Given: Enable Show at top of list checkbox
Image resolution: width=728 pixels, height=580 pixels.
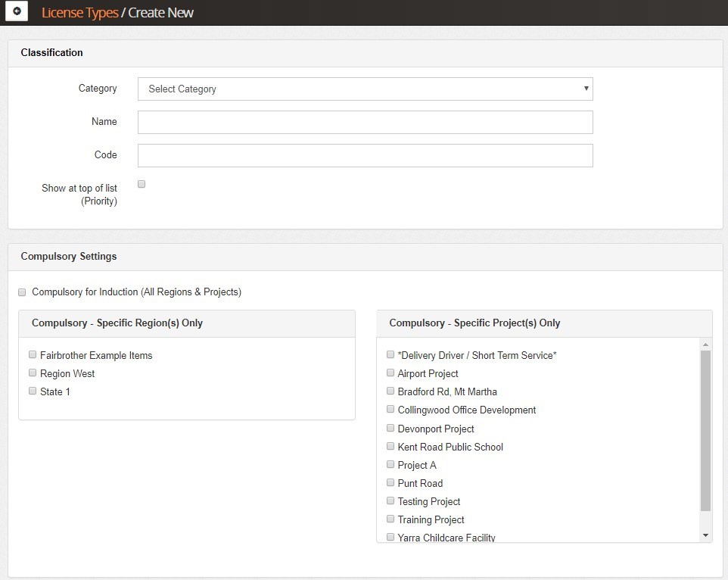Looking at the screenshot, I should pyautogui.click(x=142, y=184).
